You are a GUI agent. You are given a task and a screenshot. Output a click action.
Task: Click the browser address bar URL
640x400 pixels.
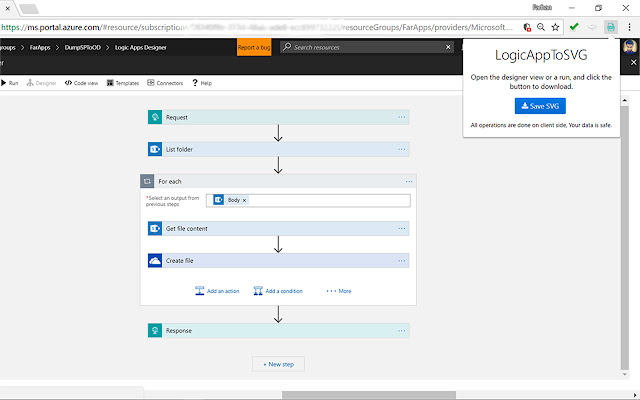[x=257, y=27]
